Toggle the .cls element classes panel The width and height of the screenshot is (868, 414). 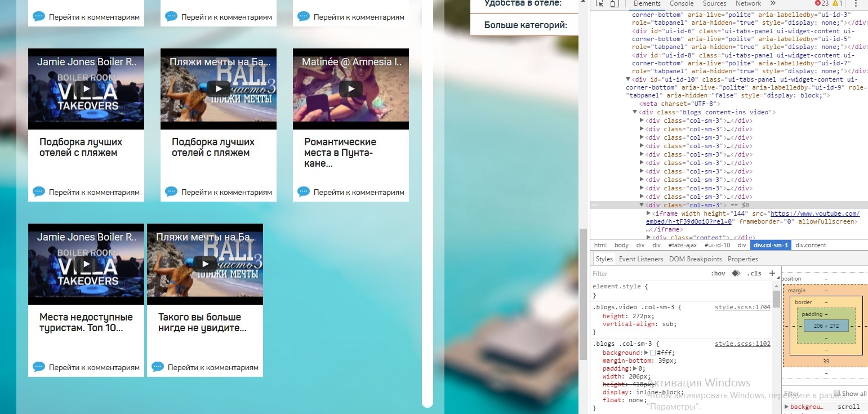click(754, 273)
